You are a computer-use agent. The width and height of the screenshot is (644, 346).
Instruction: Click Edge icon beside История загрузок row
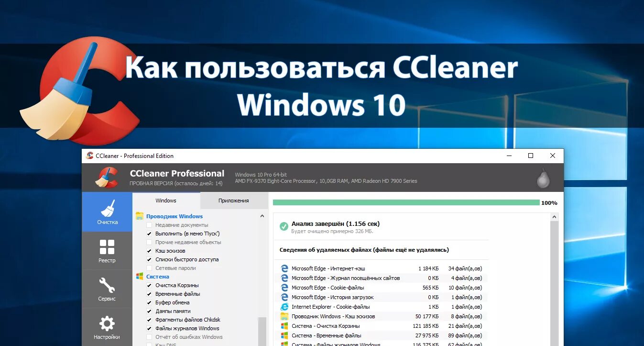(x=284, y=297)
